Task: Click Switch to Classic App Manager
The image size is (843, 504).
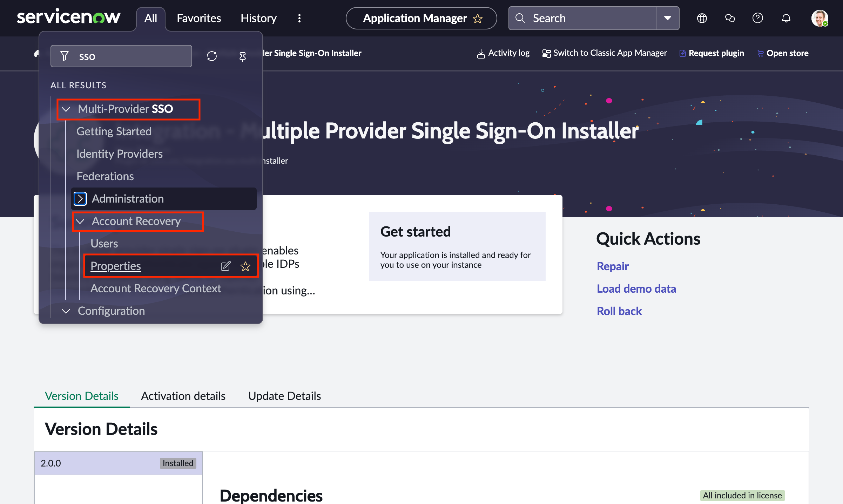Action: point(604,53)
